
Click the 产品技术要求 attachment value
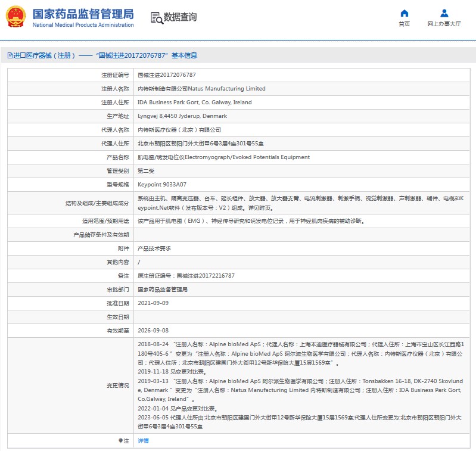(x=154, y=248)
